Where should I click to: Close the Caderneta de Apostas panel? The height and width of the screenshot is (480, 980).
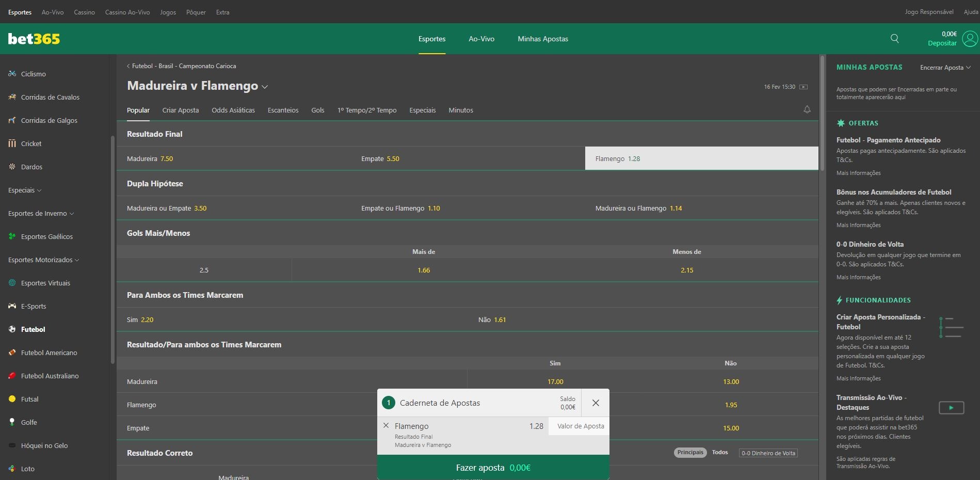click(x=596, y=403)
